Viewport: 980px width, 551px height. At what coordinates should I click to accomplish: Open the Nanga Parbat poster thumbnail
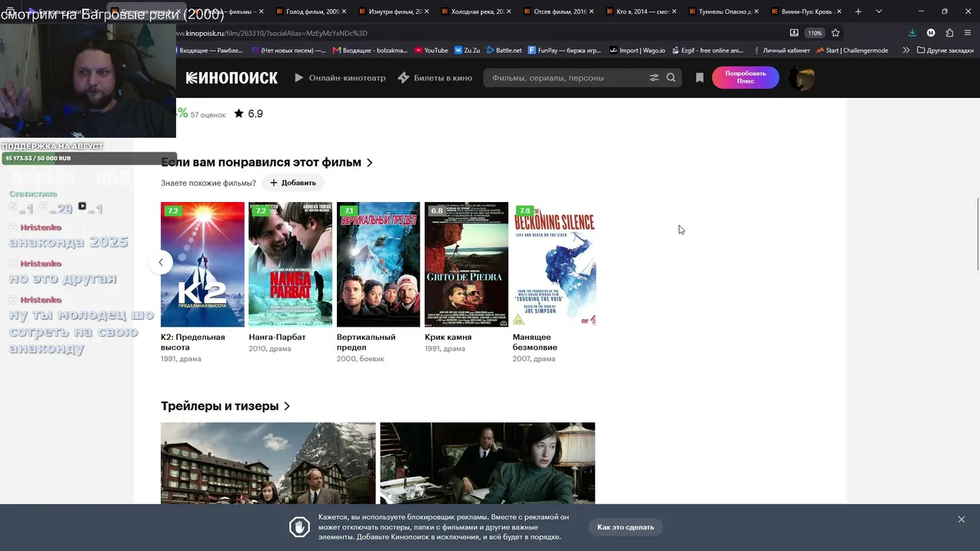tap(290, 264)
